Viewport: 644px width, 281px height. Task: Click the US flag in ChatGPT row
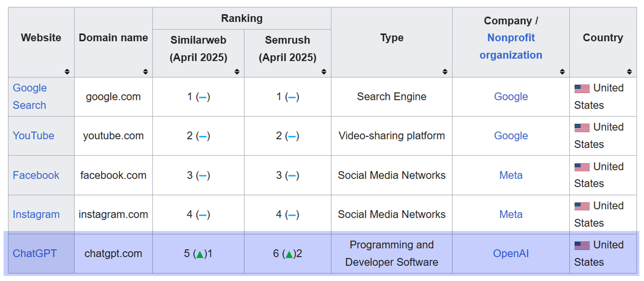[582, 245]
